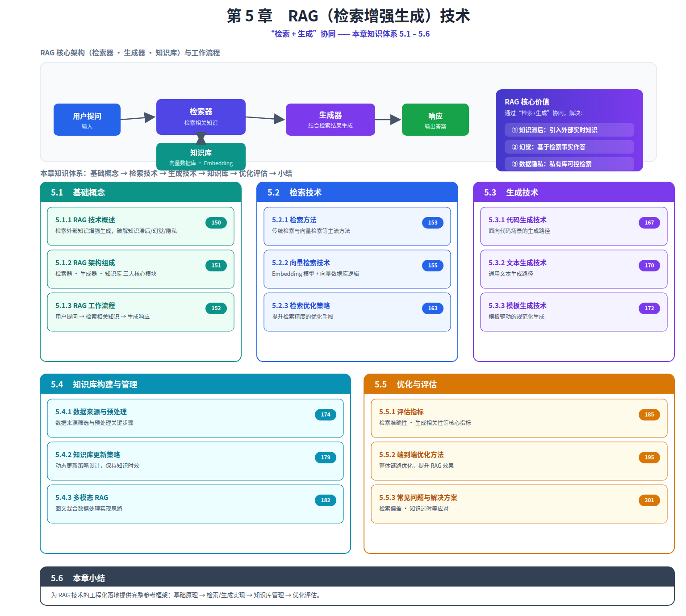Click the 5.4 知识库构建与管理 section header
The height and width of the screenshot is (616, 686).
(x=195, y=384)
